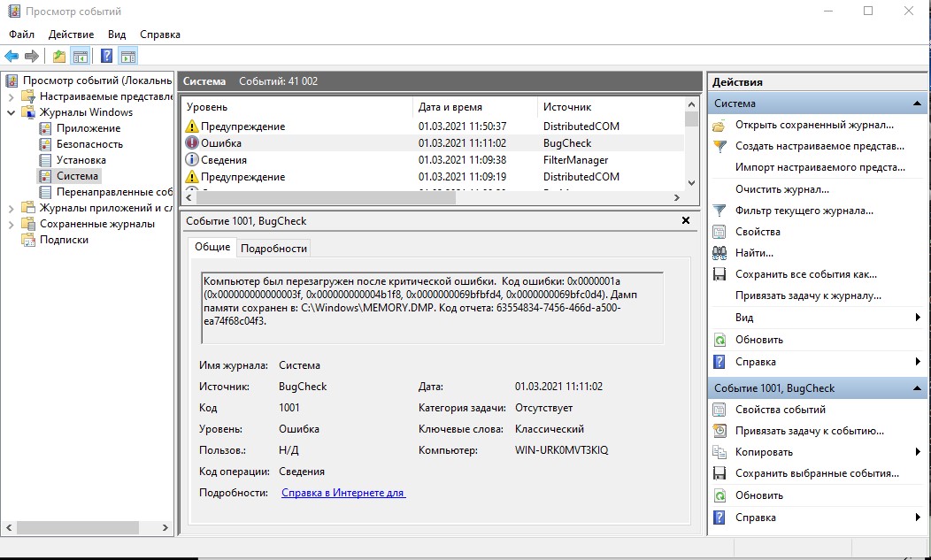Screen dimensions: 931x560
Task: Click the event description text box
Action: tap(432, 308)
